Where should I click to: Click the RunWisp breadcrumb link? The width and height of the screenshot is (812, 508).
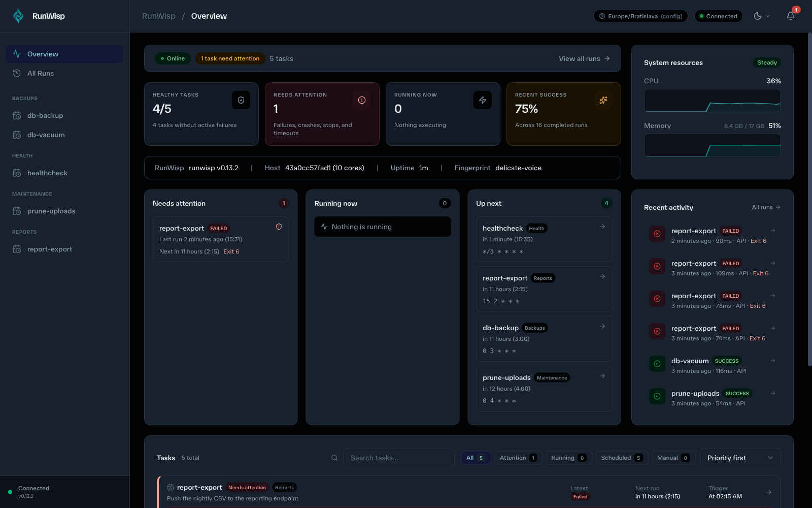point(159,16)
